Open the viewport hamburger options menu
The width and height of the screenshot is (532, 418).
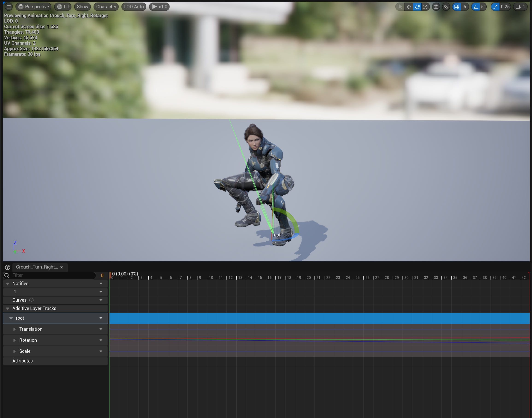[x=9, y=7]
